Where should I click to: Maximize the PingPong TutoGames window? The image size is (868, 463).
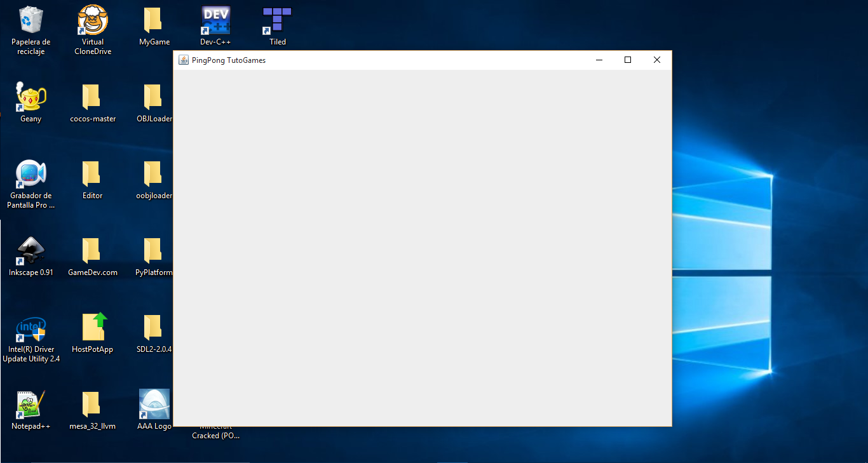tap(628, 60)
